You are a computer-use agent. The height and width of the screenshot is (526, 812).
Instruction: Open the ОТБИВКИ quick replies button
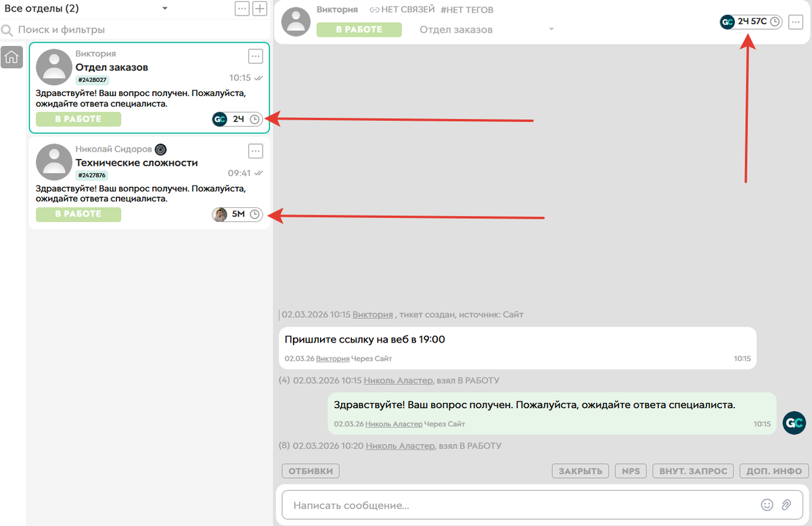coord(311,471)
